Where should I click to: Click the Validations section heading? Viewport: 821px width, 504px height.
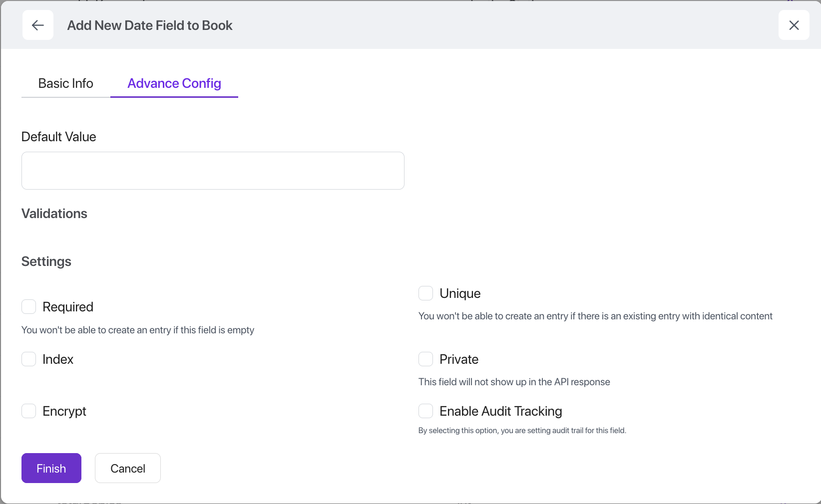(54, 214)
